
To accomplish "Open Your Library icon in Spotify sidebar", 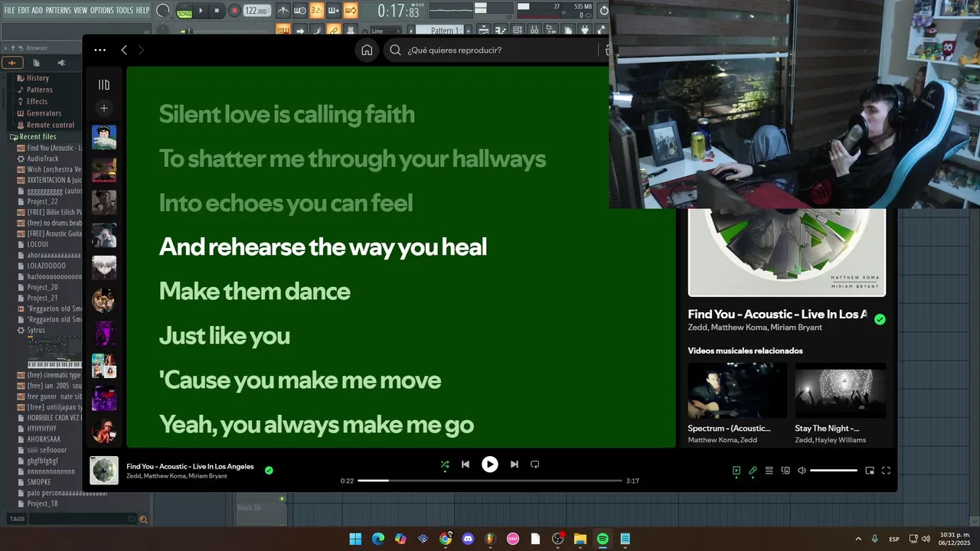I will tap(104, 85).
